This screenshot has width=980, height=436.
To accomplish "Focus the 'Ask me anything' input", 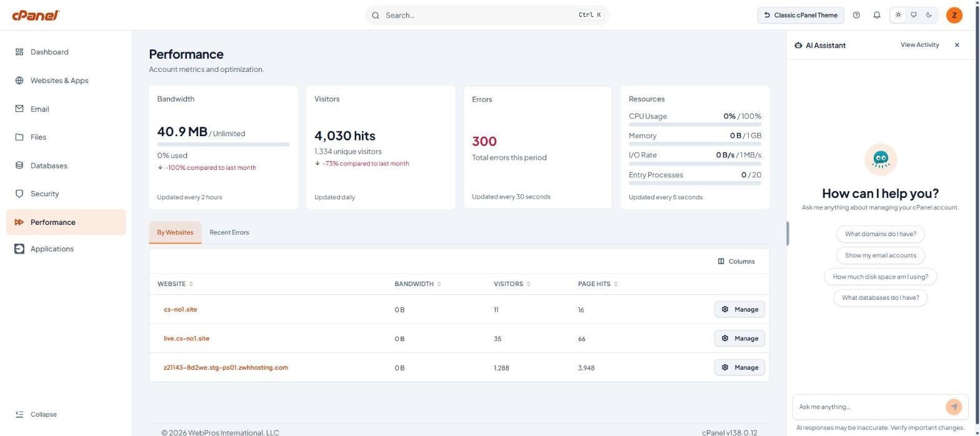I will tap(869, 407).
